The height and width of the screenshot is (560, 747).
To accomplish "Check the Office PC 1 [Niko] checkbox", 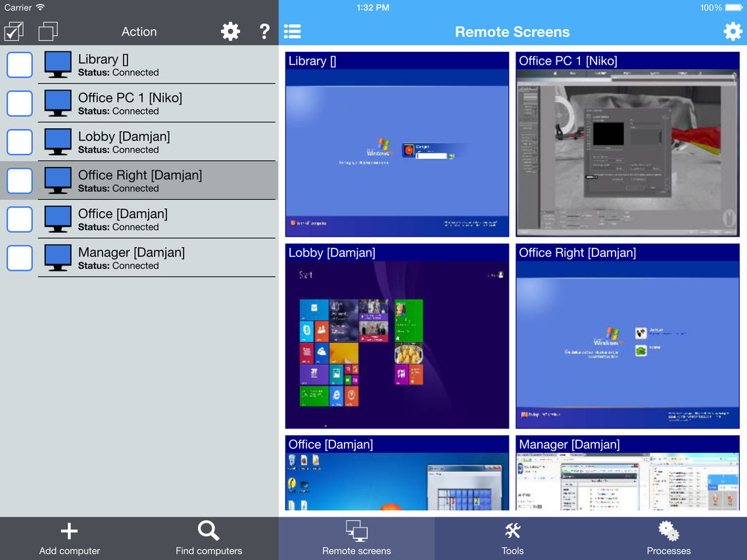I will tap(20, 103).
